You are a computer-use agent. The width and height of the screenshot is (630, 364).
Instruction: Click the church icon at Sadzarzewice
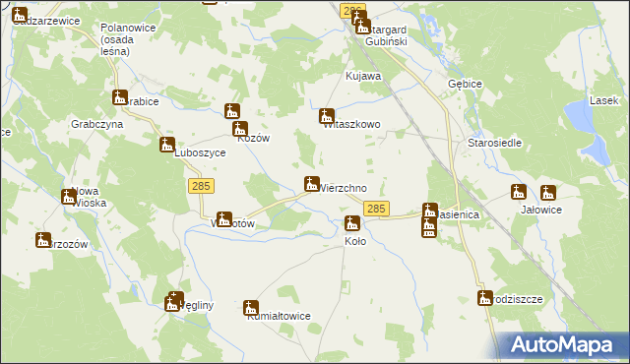[x=20, y=16]
